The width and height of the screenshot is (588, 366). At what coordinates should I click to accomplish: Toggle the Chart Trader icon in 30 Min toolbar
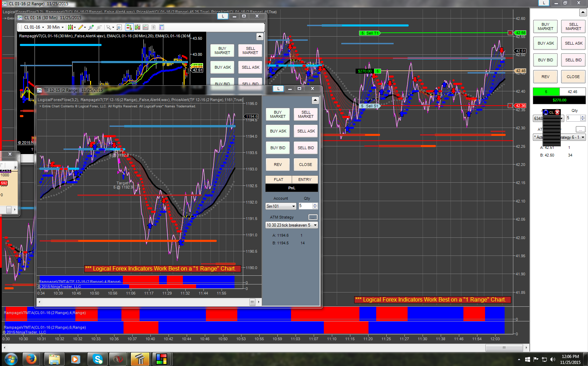point(129,27)
